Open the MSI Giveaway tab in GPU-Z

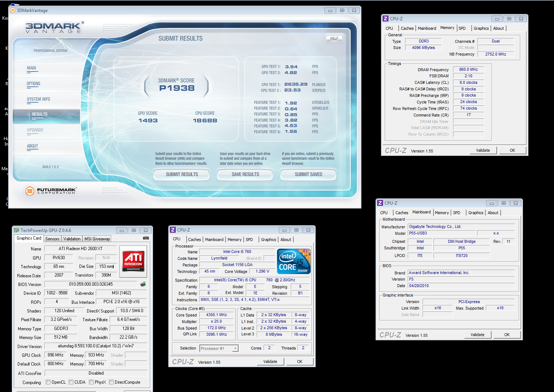coord(97,239)
